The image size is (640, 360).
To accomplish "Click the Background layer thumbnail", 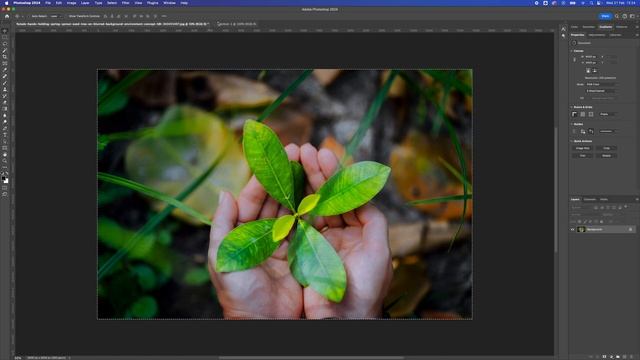I will tap(581, 229).
